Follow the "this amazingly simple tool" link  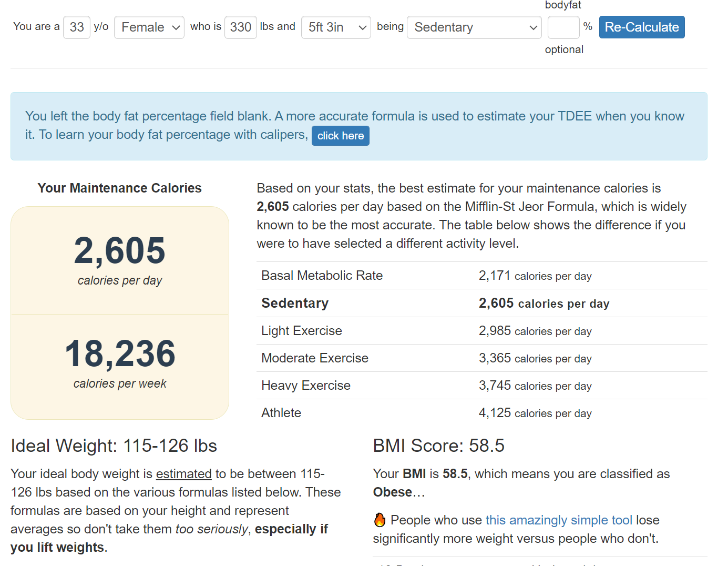point(559,520)
